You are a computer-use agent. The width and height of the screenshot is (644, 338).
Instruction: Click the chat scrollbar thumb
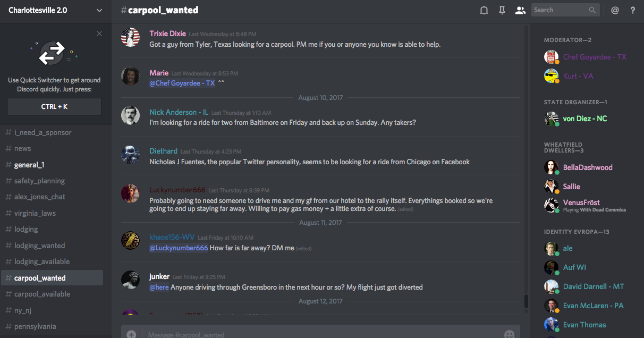pos(526,301)
